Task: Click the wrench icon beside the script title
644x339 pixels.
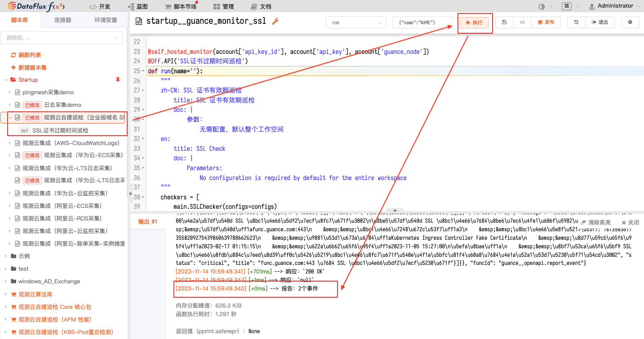Action: 275,21
